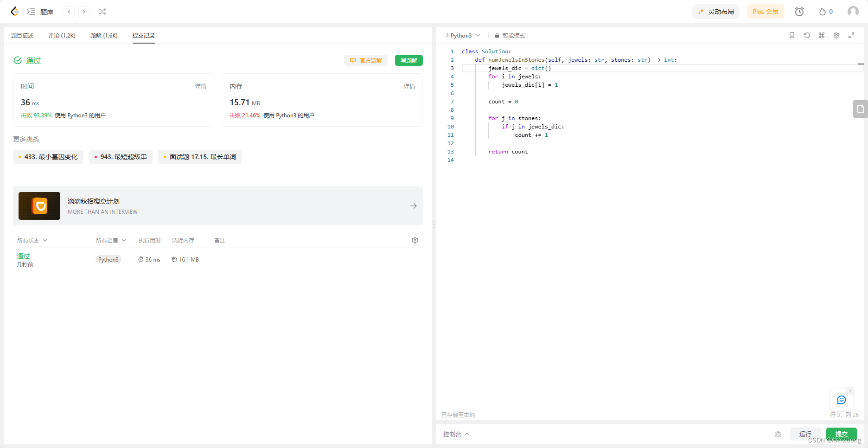The width and height of the screenshot is (868, 448).
Task: Expand the console panel
Action: [456, 434]
